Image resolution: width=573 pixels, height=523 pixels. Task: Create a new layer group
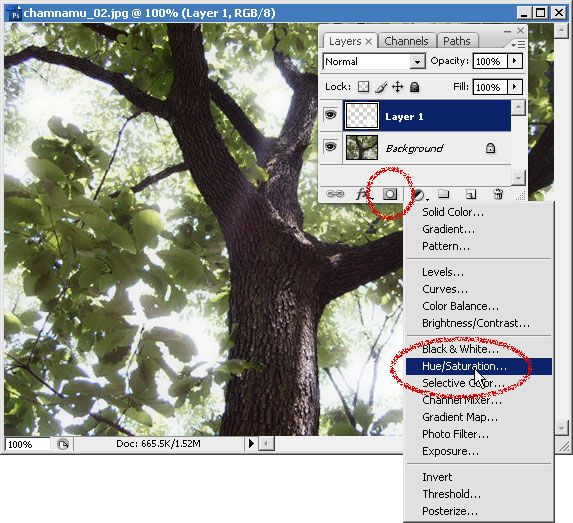coord(444,194)
